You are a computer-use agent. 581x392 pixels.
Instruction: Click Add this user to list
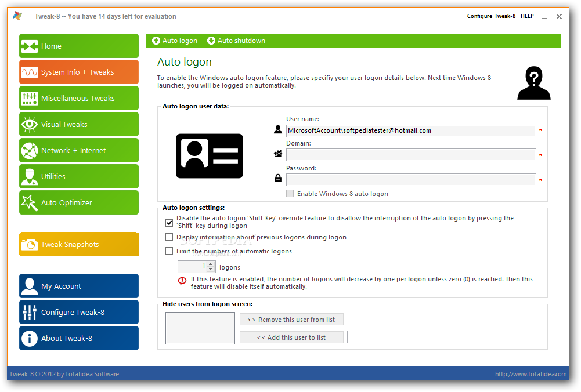tap(291, 337)
